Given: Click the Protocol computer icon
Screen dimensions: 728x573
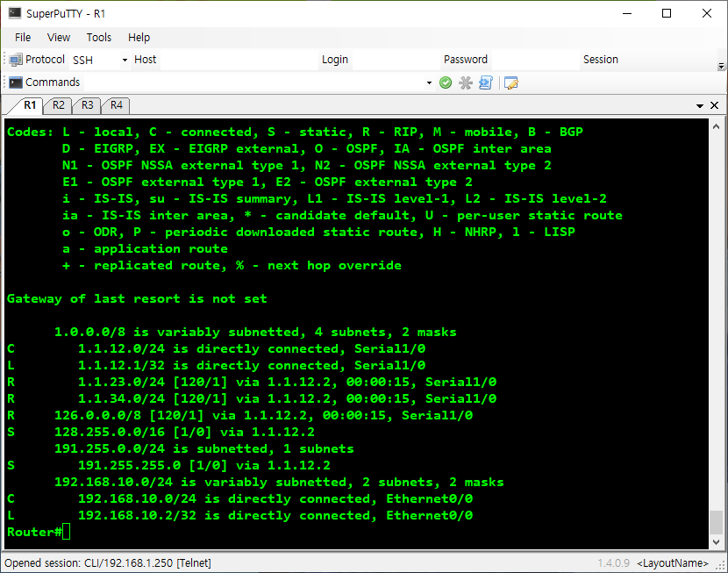Looking at the screenshot, I should pos(15,60).
